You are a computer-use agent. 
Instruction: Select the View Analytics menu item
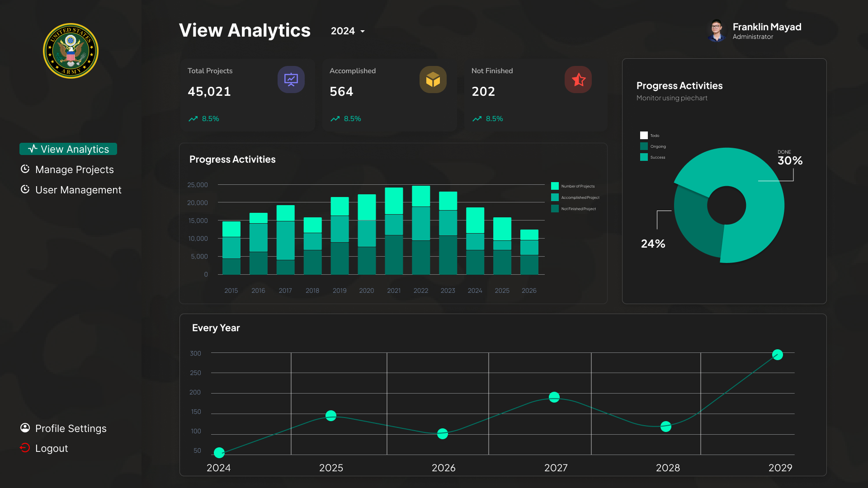[x=68, y=149]
